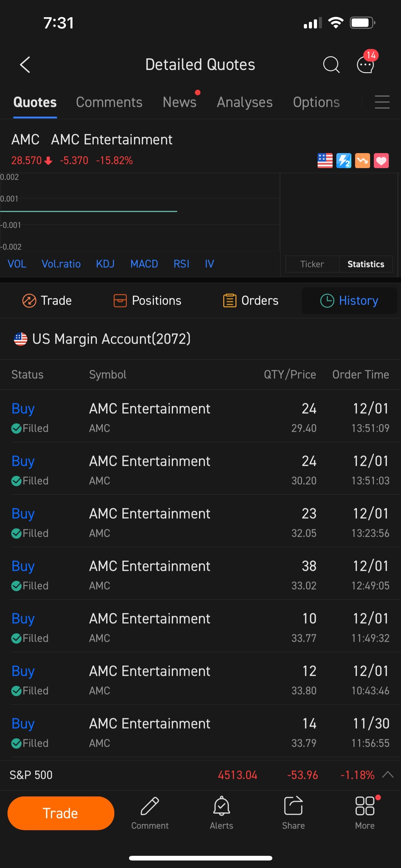Open the order priced 30.20

200,469
